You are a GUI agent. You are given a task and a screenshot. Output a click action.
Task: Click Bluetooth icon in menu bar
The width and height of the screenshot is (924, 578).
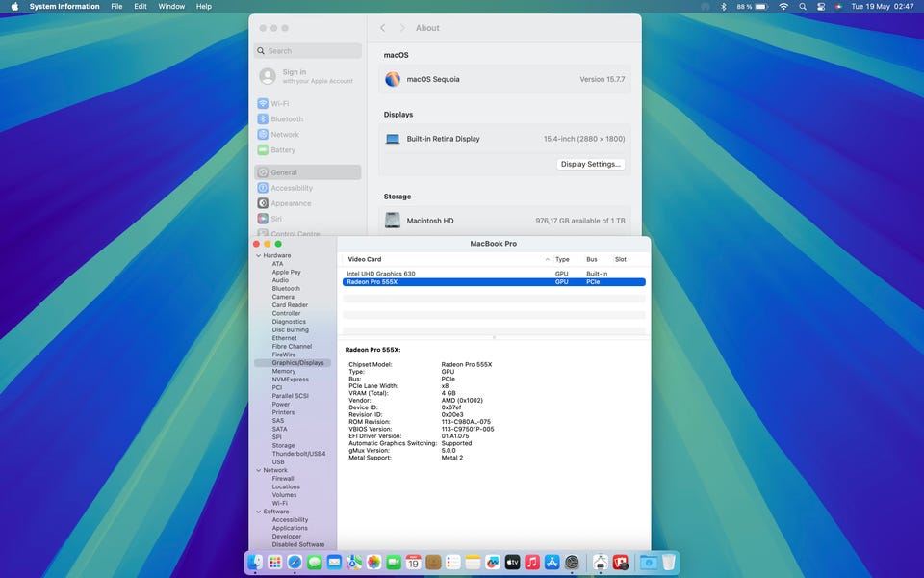click(724, 7)
